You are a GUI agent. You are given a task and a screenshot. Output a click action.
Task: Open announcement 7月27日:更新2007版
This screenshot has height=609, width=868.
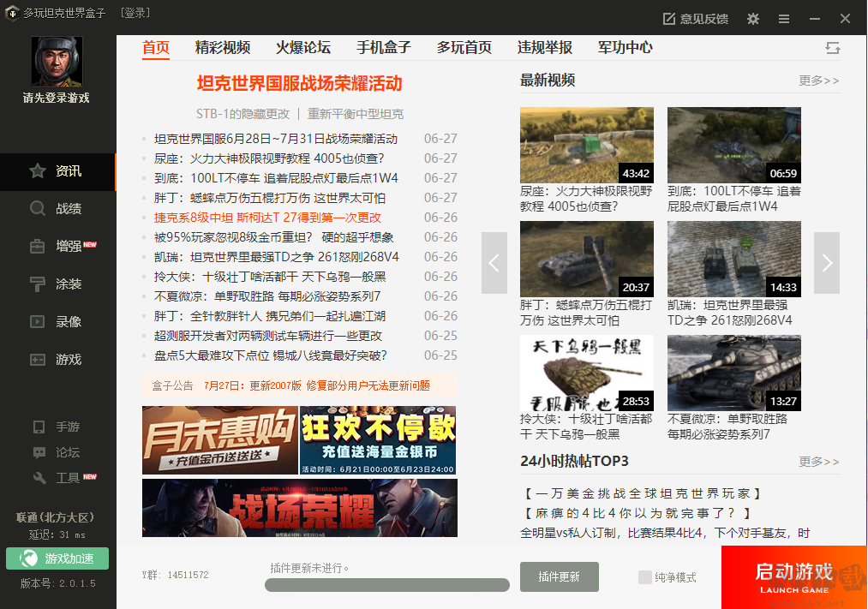[x=317, y=386]
